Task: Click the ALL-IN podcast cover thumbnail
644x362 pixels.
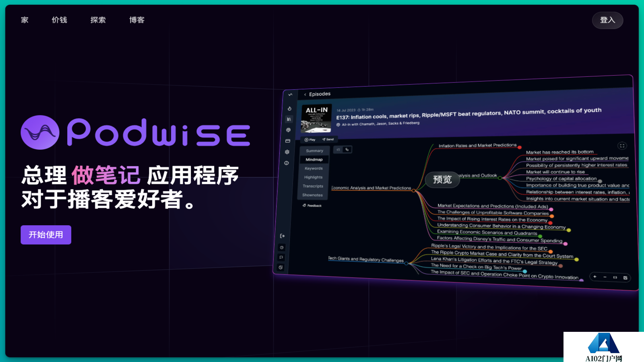Action: 316,119
